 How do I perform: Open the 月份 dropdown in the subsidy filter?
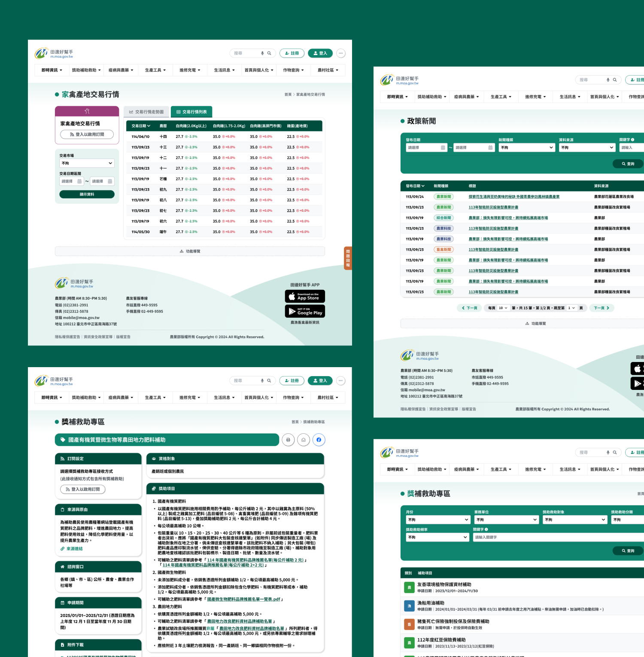[438, 520]
